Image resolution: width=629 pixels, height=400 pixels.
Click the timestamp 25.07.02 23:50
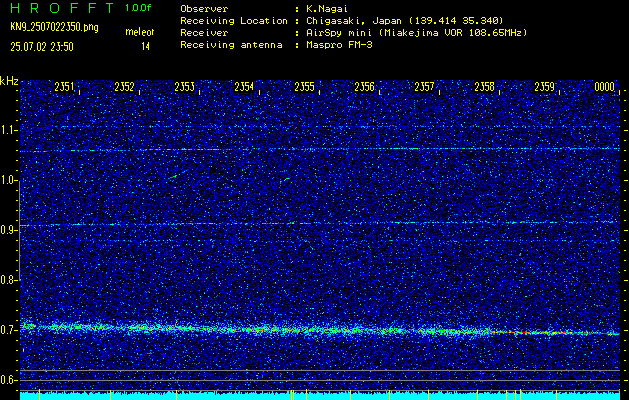(x=42, y=47)
